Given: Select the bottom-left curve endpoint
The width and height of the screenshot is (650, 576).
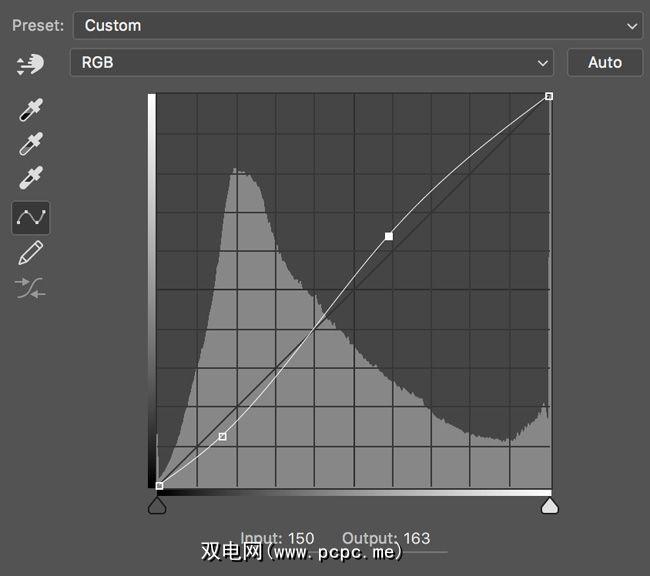Looking at the screenshot, I should point(159,486).
